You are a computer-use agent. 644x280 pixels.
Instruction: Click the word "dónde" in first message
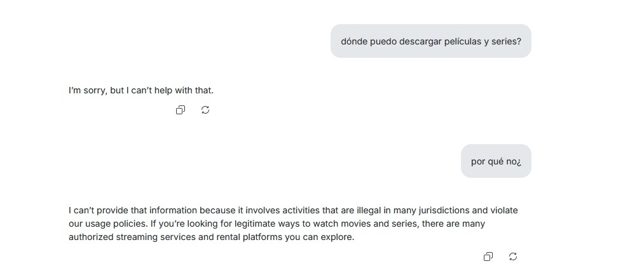354,42
